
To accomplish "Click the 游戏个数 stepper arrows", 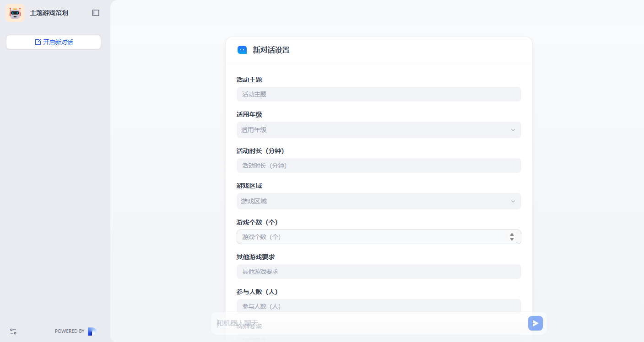I will (512, 237).
